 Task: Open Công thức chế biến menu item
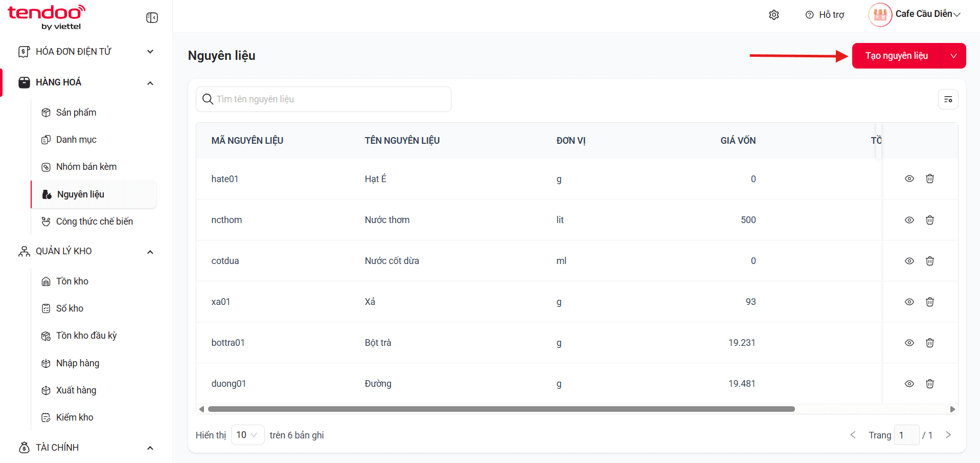[94, 222]
